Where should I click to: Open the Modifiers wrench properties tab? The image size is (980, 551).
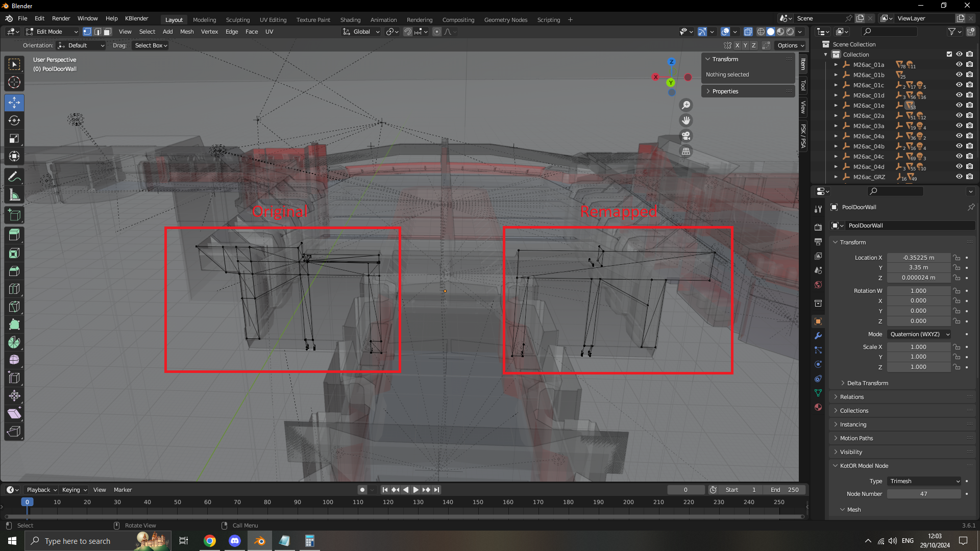pyautogui.click(x=818, y=336)
